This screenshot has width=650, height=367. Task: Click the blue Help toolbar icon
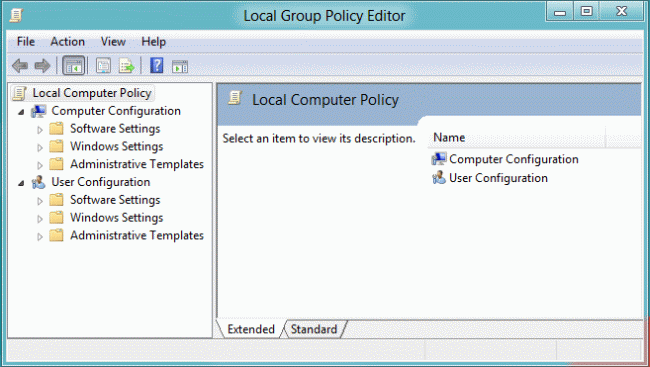157,66
